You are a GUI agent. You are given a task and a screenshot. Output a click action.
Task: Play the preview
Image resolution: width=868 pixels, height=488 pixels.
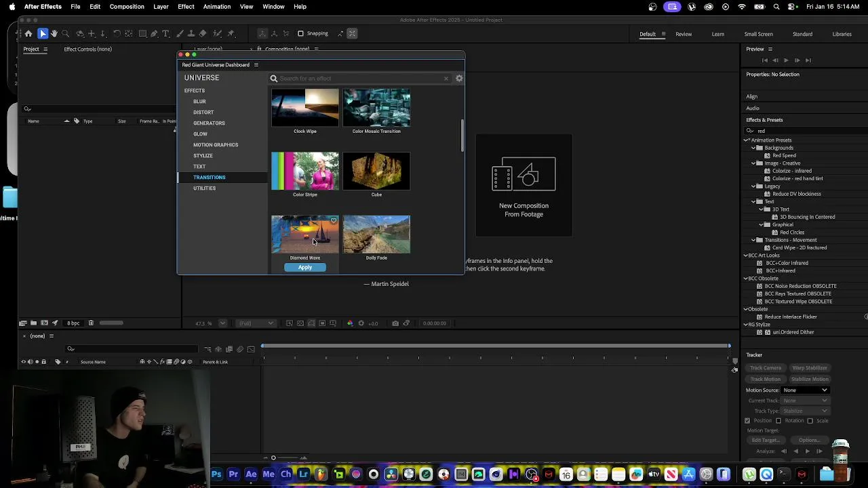786,60
